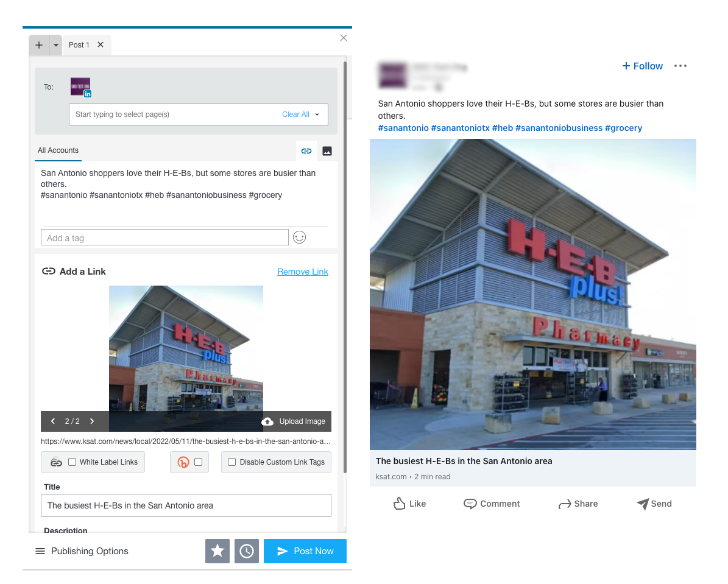The image size is (728, 584).
Task: Click Remove Link
Action: click(303, 272)
